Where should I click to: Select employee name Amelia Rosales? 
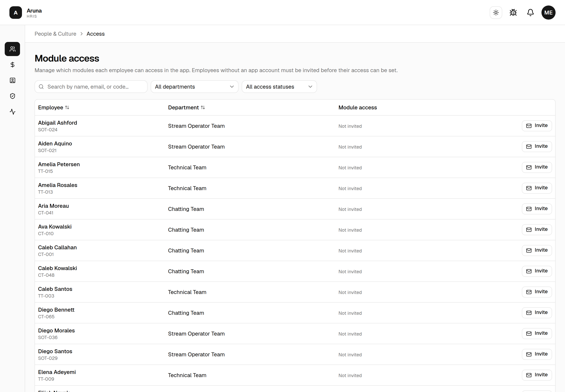coord(58,185)
